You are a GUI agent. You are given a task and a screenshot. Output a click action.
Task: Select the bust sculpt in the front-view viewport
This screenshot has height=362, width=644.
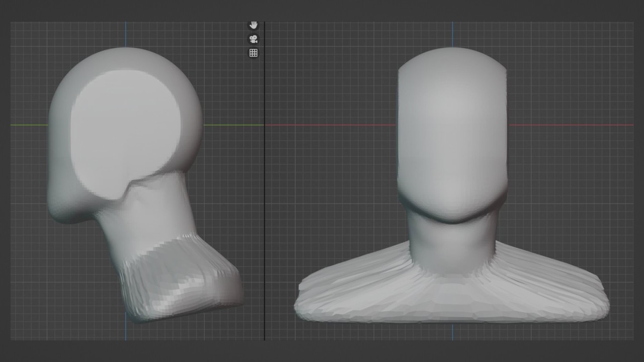coord(452,185)
